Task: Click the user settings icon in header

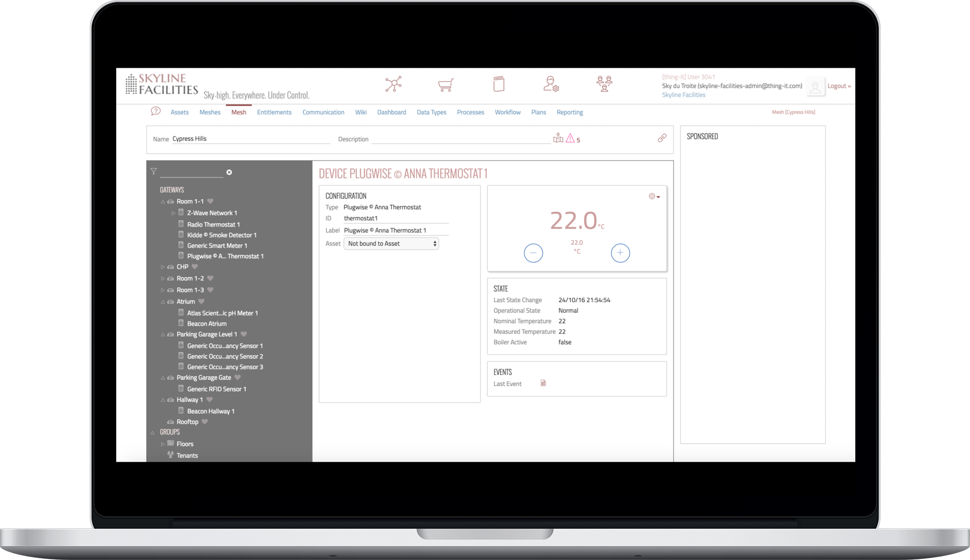Action: point(550,84)
